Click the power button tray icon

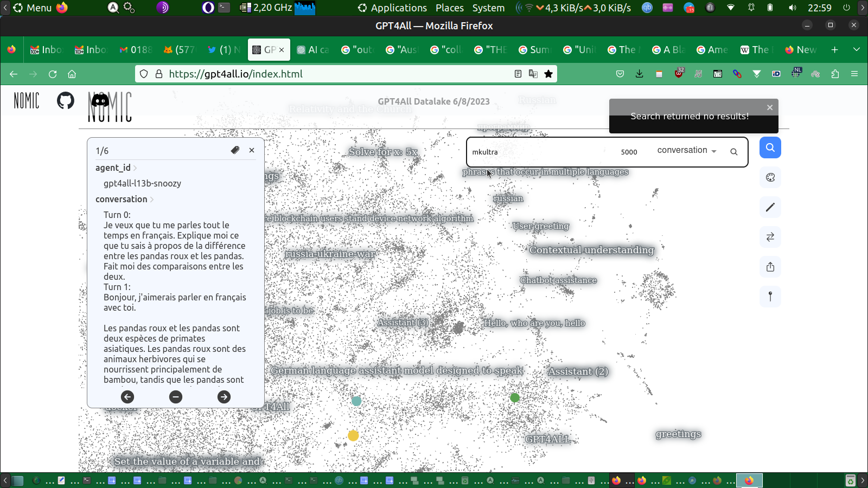coord(846,8)
